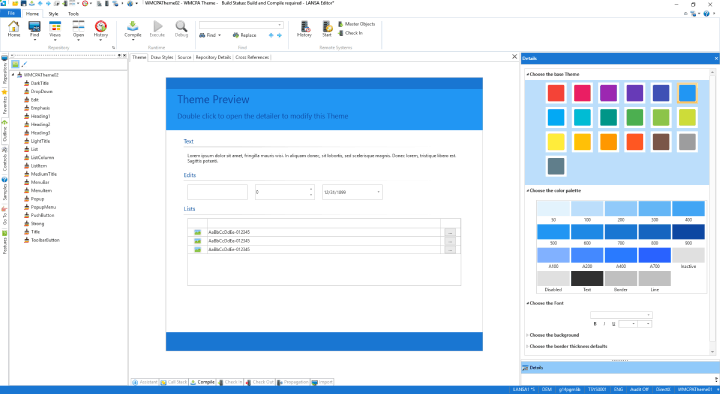Collapse the Choose the Font section
Viewport: 720px width, 394px height.
tap(528, 303)
